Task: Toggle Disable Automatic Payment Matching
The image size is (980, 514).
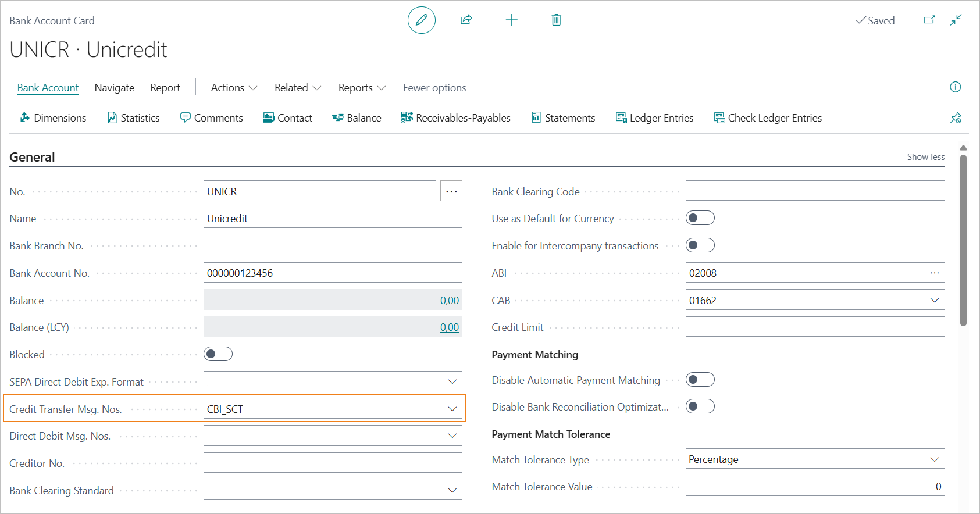Action: [700, 380]
